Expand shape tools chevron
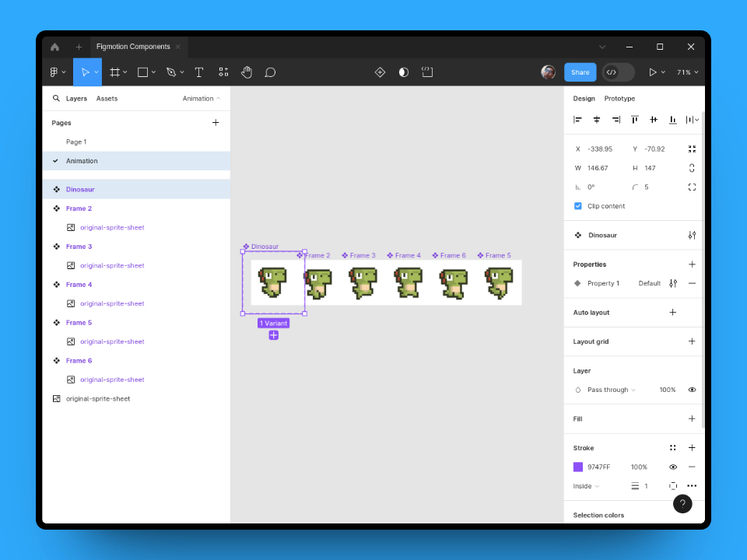 coord(153,72)
